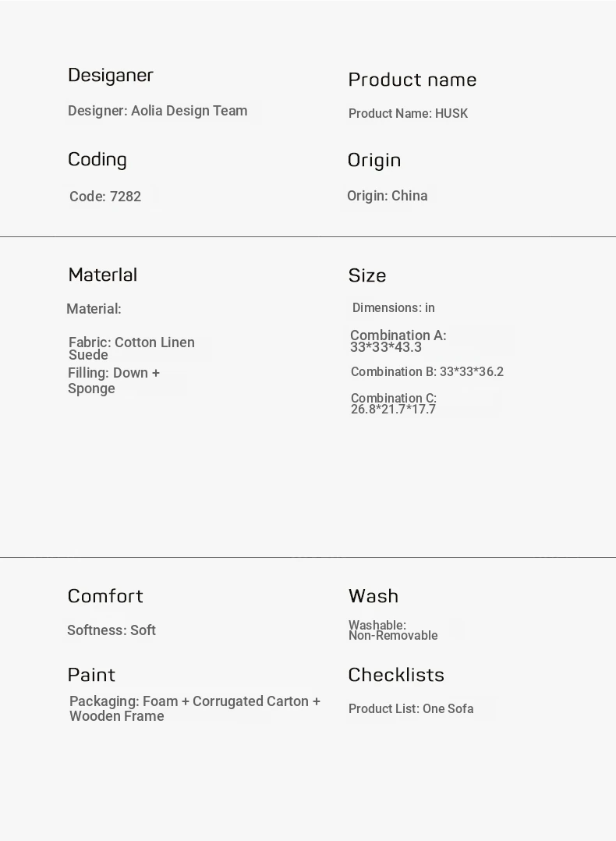Click the Packaging foam and carton description
616x841 pixels.
(194, 708)
